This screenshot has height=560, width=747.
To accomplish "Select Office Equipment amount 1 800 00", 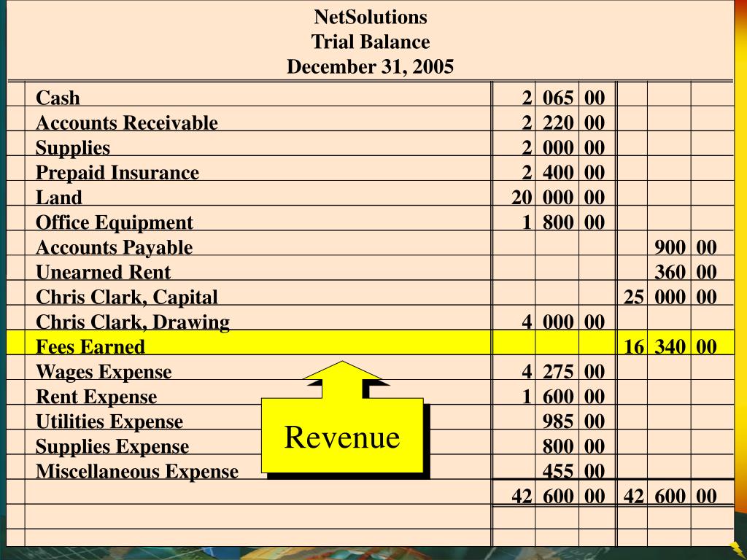I will tap(563, 222).
